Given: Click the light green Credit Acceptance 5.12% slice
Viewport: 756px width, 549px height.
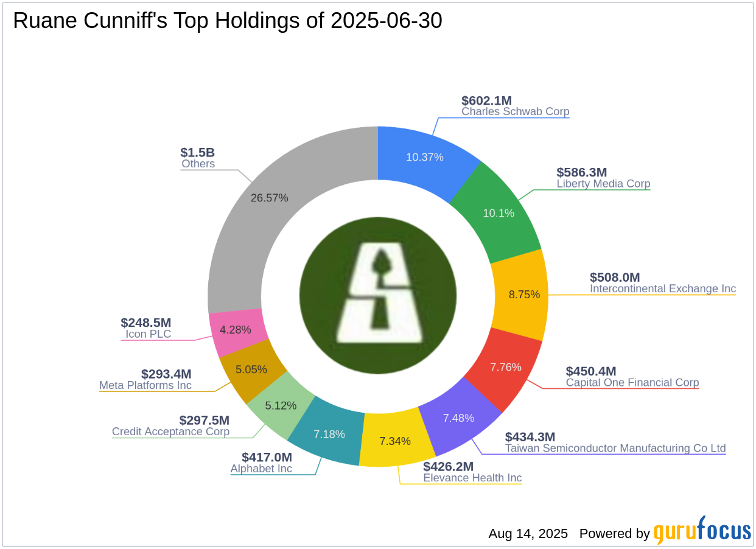Looking at the screenshot, I should [282, 405].
